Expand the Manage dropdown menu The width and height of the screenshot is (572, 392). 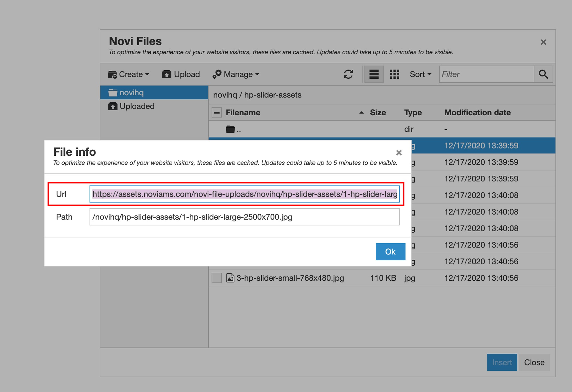tap(236, 74)
